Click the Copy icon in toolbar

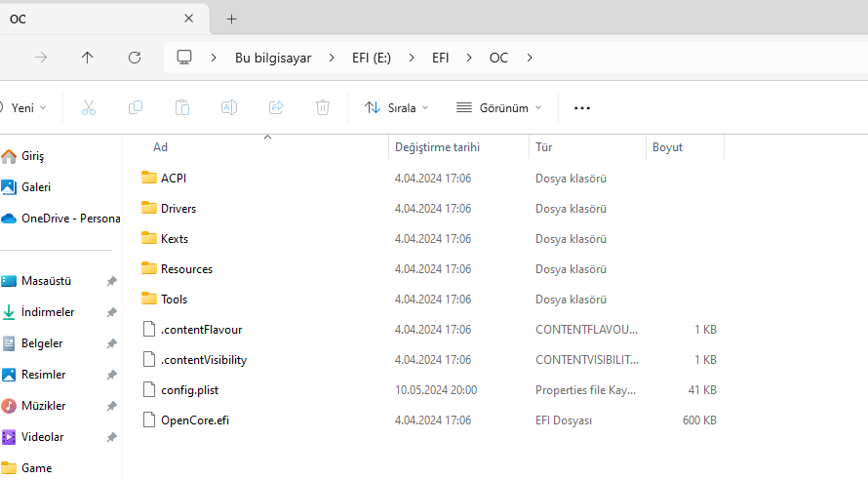coord(136,108)
